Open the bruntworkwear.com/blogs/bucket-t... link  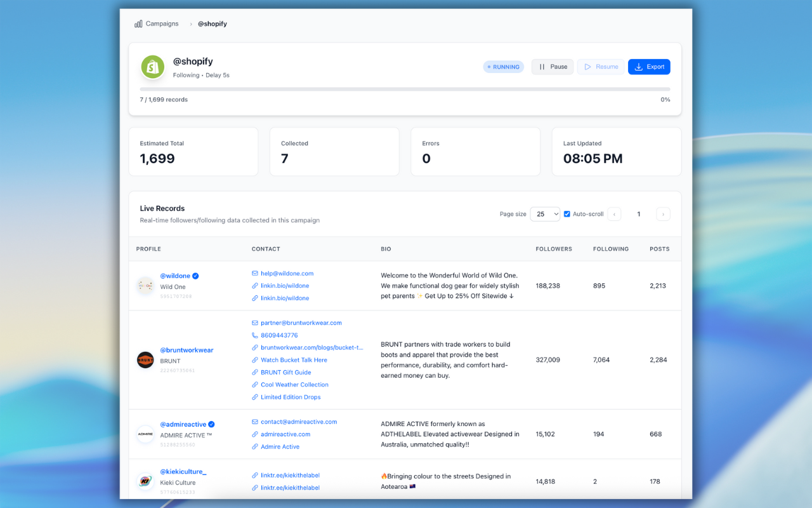point(312,347)
